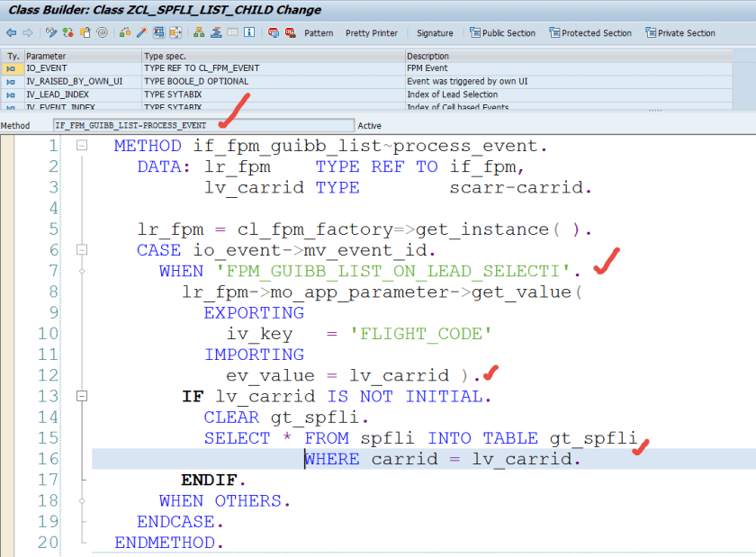Open the Private Section
Image resolution: width=756 pixels, height=557 pixels.
[680, 32]
